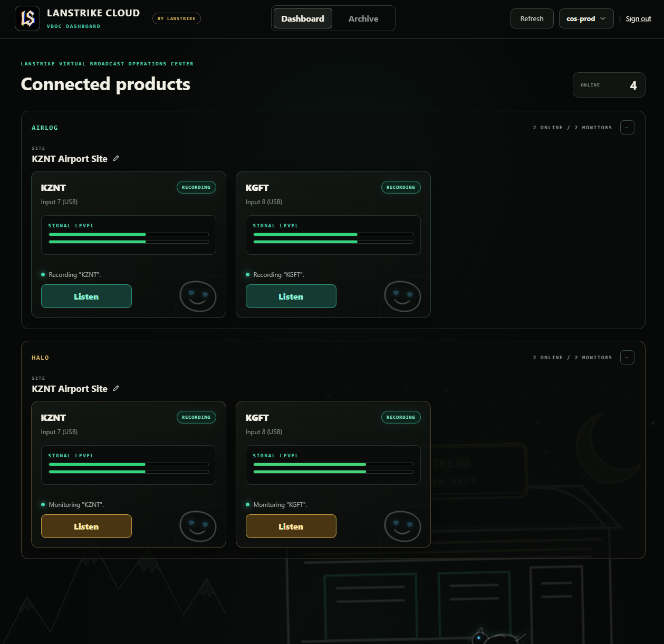This screenshot has height=644, width=664.
Task: Click HALO KGFT signal level meter
Action: click(x=333, y=465)
